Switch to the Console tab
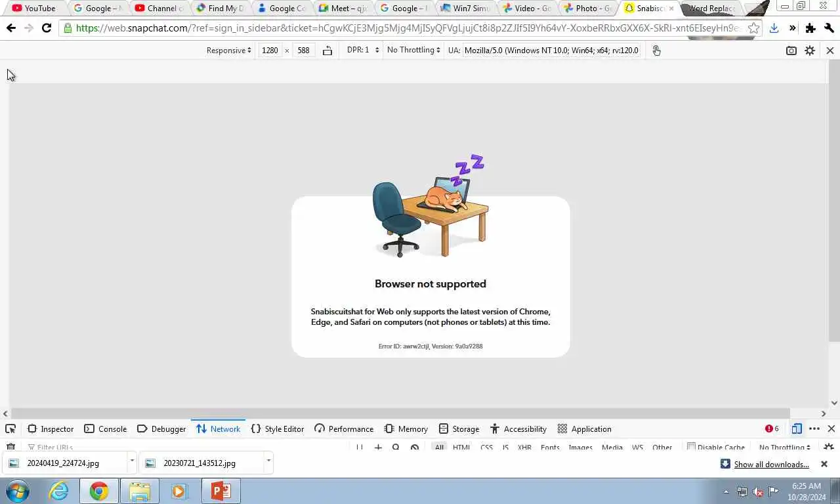Image resolution: width=840 pixels, height=504 pixels. [106, 429]
